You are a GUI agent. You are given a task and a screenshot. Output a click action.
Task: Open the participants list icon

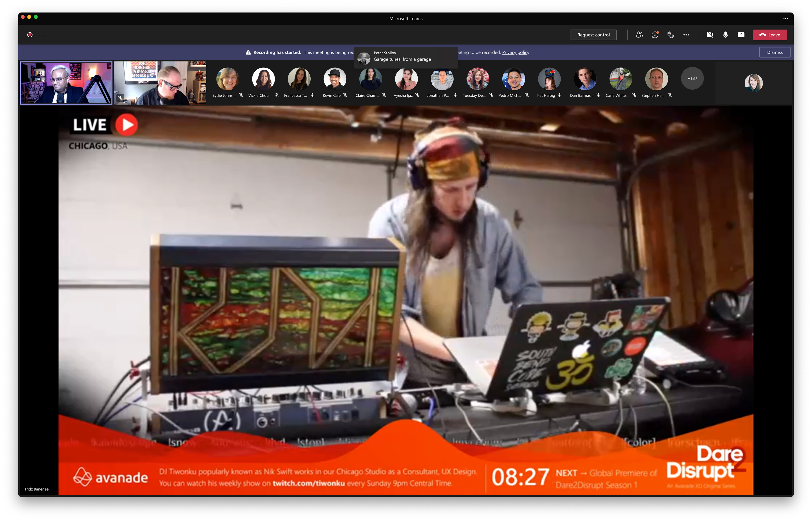point(639,35)
